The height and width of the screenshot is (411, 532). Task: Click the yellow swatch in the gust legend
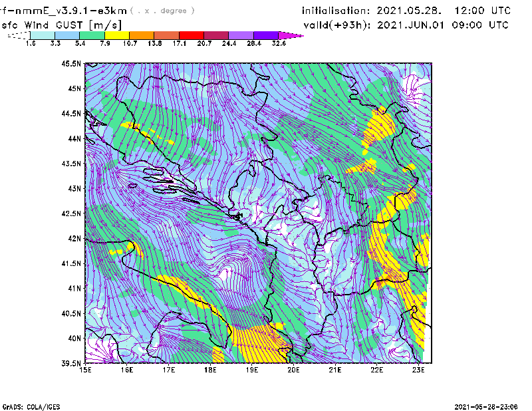click(x=117, y=35)
